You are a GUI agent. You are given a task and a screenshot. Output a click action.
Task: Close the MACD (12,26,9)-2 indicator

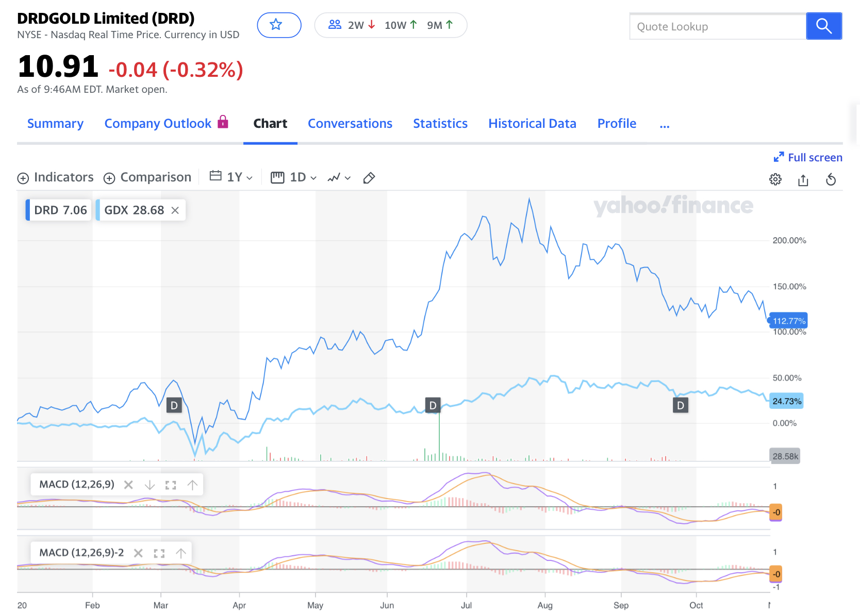click(x=138, y=553)
